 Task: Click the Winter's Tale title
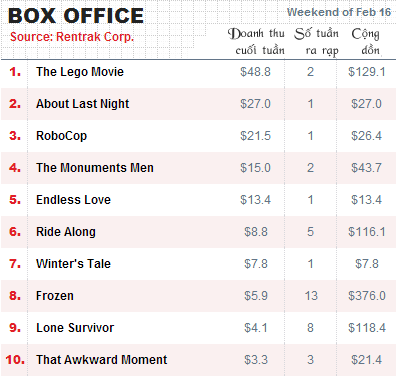tap(73, 264)
